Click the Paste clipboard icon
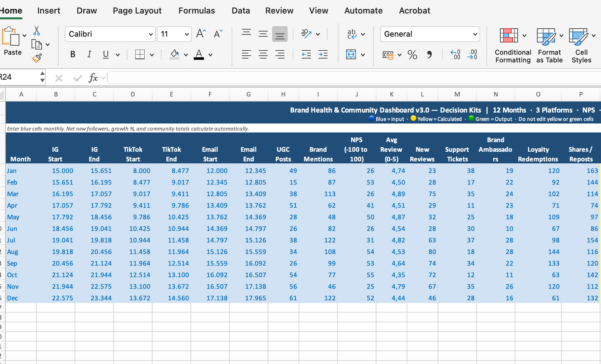 (11, 37)
